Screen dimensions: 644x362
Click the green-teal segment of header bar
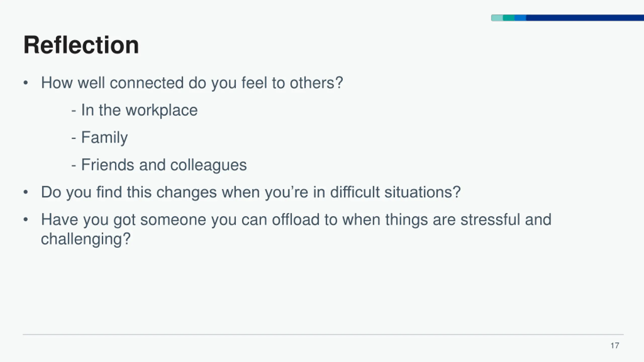(509, 18)
